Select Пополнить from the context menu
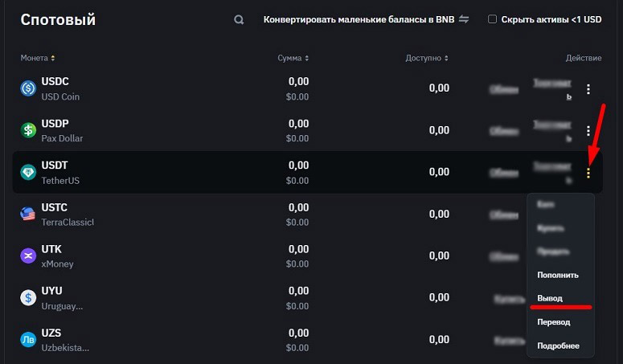 557,275
